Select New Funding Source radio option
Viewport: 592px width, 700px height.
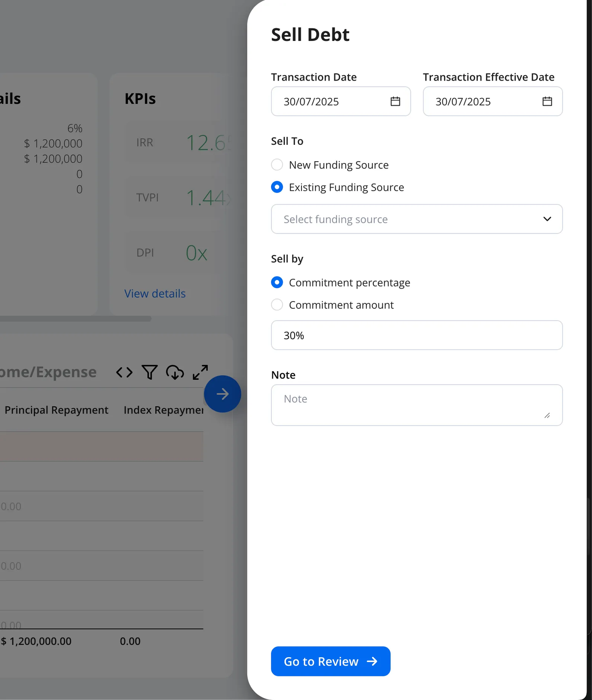(277, 164)
